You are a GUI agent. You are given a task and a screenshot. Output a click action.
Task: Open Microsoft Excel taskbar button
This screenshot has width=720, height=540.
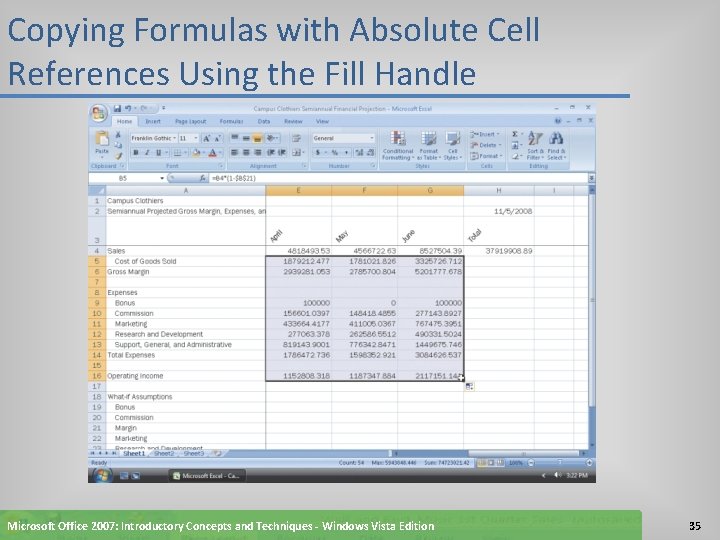207,476
